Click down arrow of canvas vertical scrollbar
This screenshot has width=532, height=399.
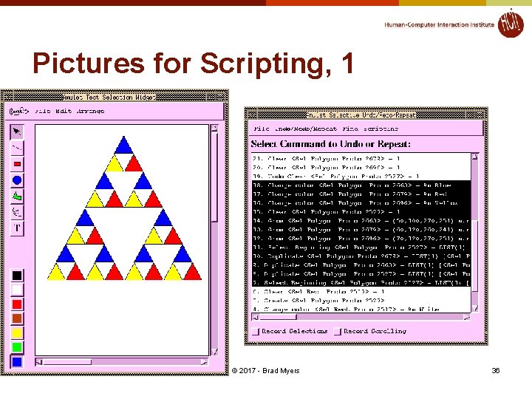[x=214, y=352]
